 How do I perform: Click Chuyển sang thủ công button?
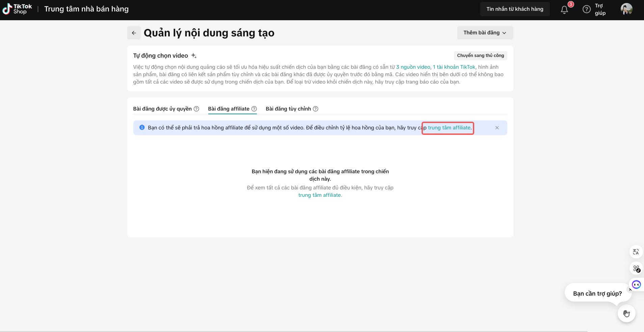(x=480, y=56)
